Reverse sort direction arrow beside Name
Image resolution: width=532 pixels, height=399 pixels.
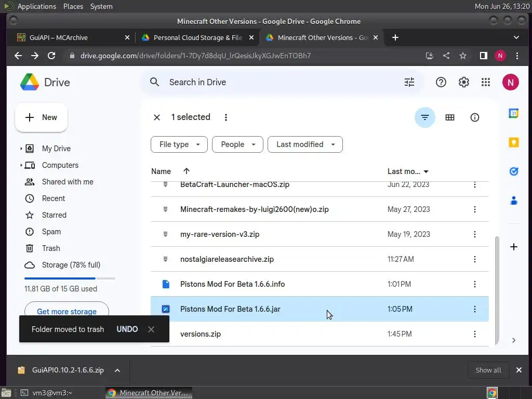pos(187,171)
